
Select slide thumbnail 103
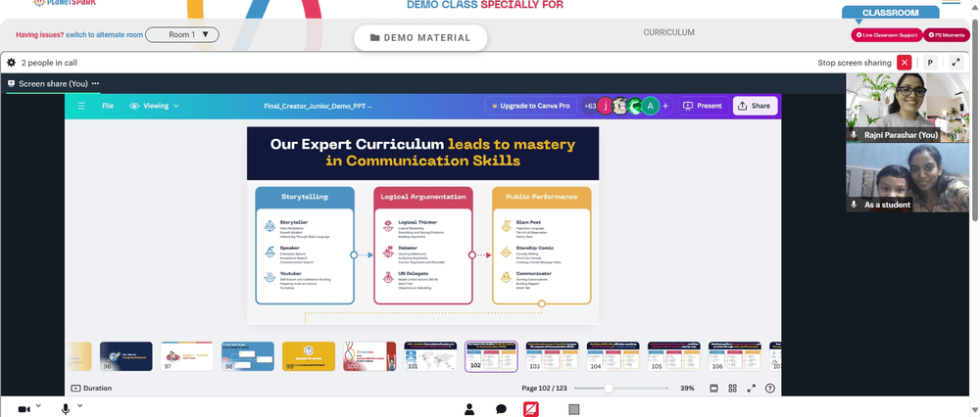[x=552, y=356]
